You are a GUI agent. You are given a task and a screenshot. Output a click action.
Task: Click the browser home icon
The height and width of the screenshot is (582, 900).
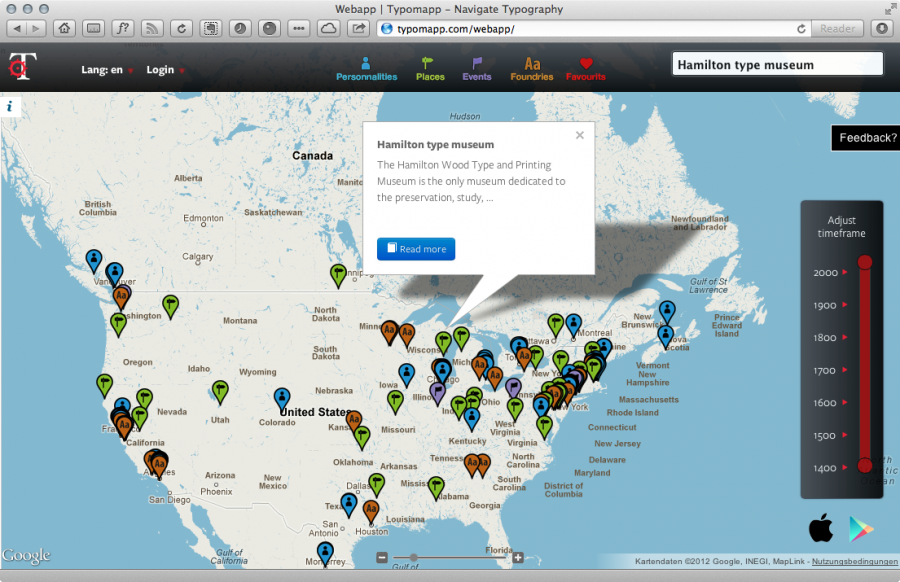tap(64, 29)
